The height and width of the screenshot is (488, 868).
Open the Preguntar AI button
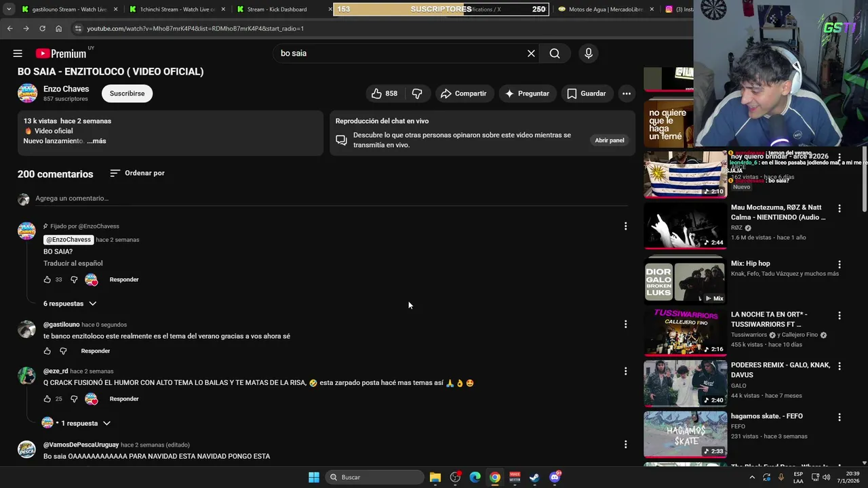[x=528, y=94]
